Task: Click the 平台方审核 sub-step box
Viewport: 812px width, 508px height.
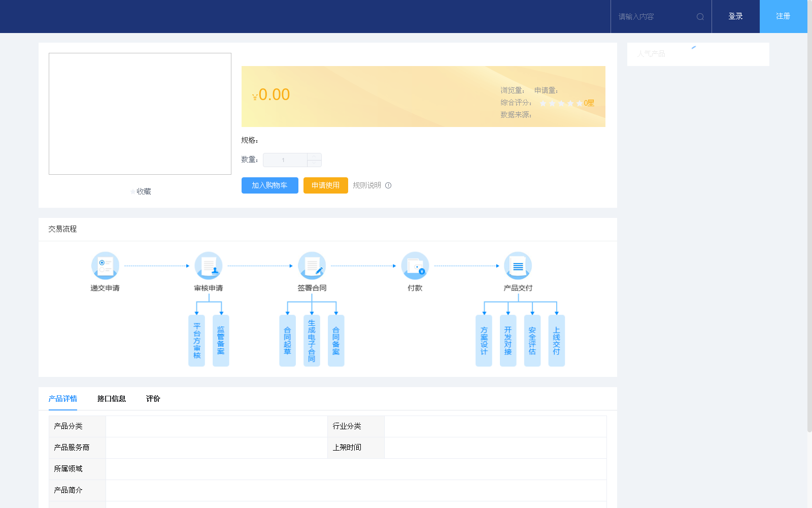Action: [197, 340]
